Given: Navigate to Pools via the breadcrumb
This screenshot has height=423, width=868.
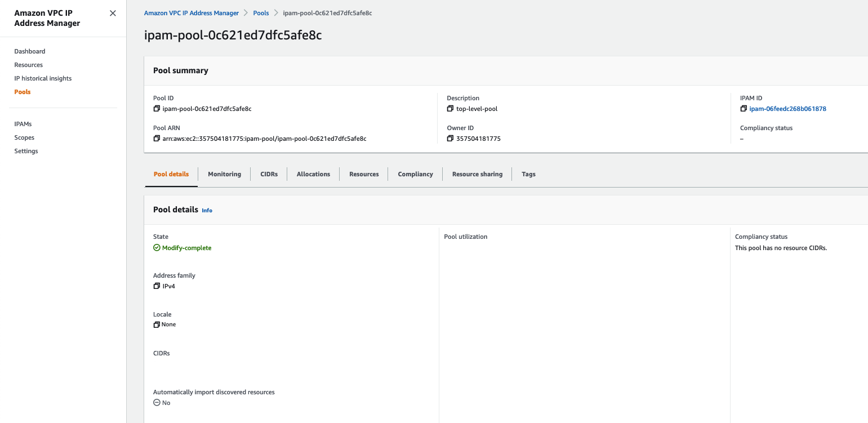Looking at the screenshot, I should [x=261, y=12].
